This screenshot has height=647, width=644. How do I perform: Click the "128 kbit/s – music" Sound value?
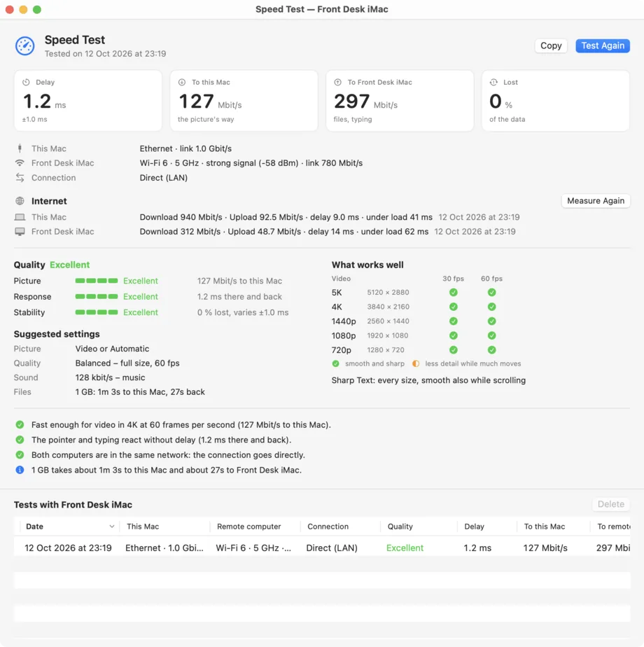click(x=110, y=377)
